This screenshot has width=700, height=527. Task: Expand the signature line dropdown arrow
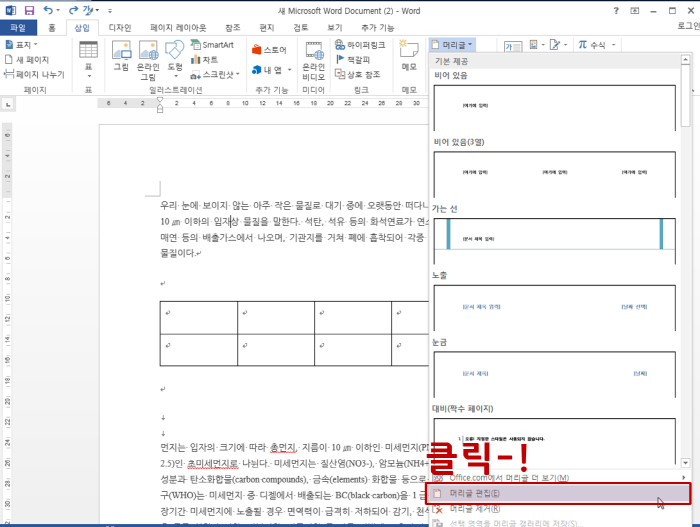point(565,45)
